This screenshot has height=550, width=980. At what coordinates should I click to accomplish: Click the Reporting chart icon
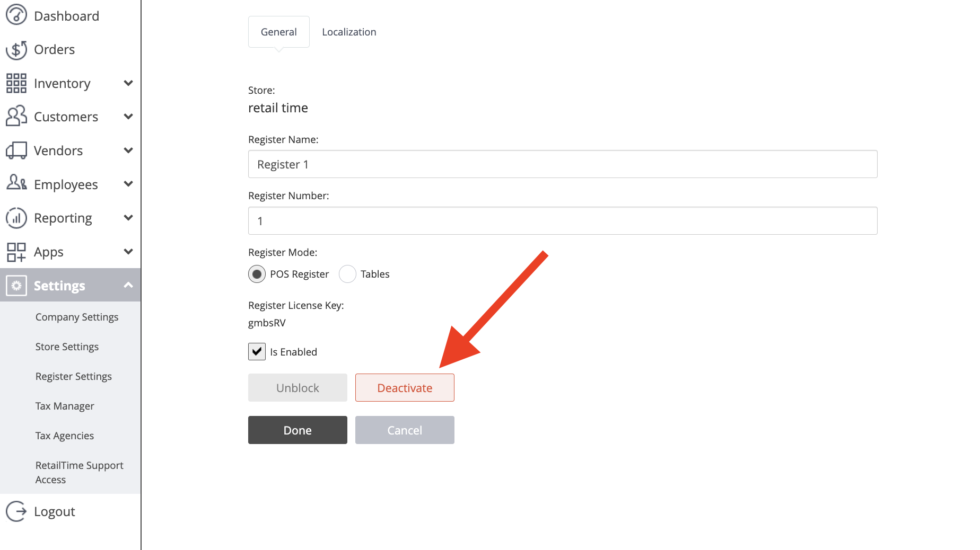coord(16,218)
